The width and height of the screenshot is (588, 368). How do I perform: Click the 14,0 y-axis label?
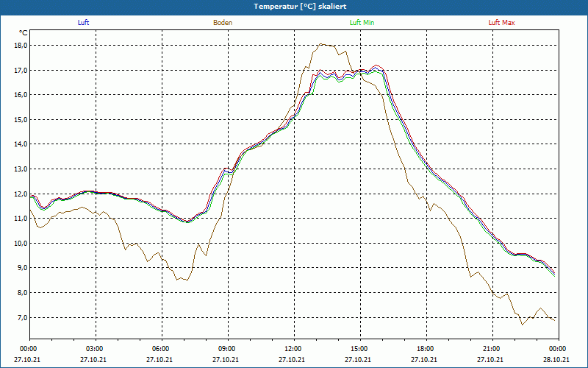click(x=21, y=144)
